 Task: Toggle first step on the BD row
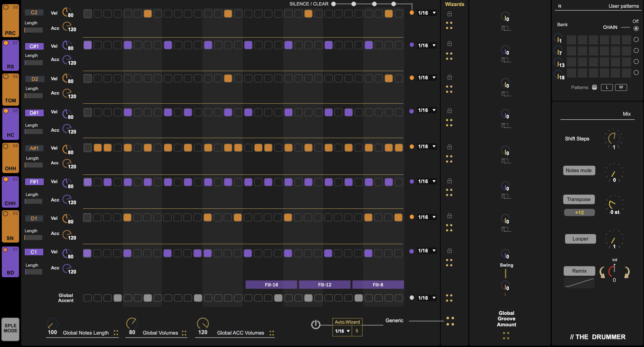coord(87,253)
